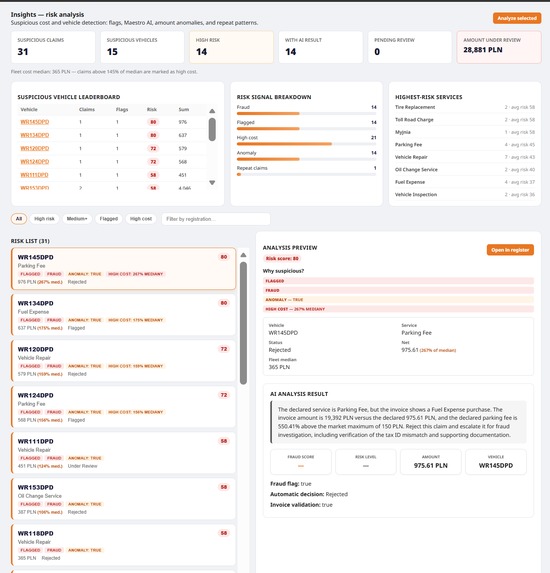Select WR111DPD Vehicle Repair risk card

124,453
